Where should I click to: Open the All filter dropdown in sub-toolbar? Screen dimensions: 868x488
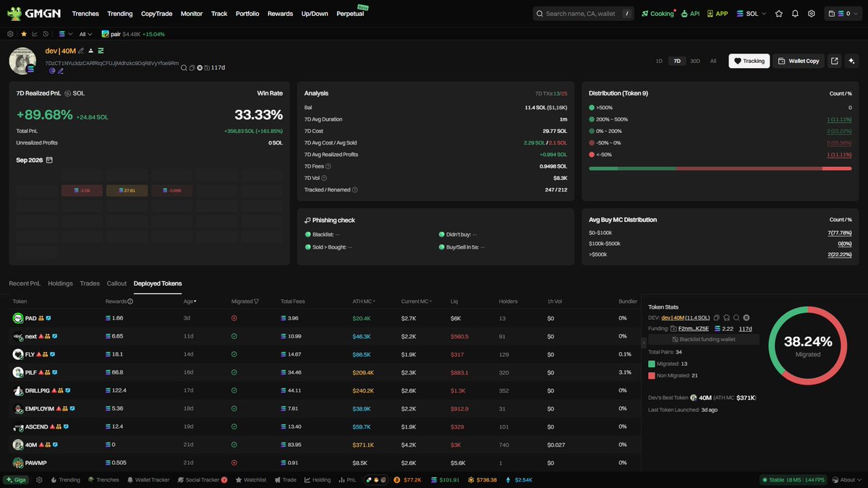[x=86, y=34]
